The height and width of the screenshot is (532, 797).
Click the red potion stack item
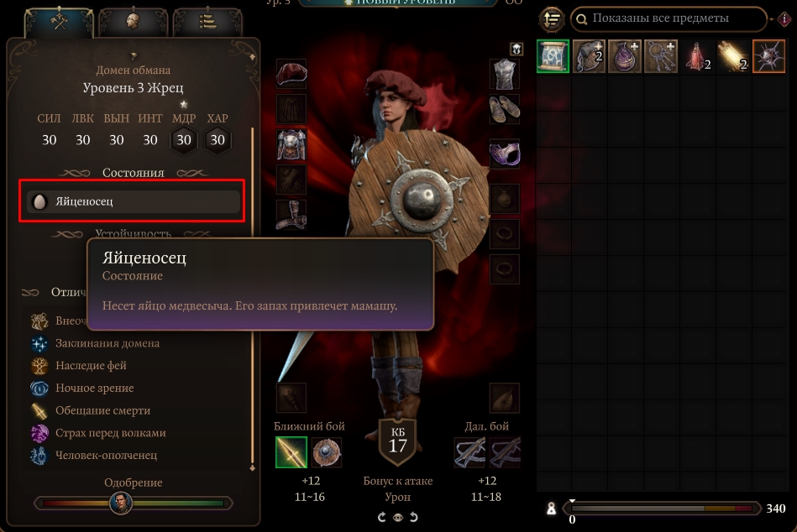[x=697, y=56]
